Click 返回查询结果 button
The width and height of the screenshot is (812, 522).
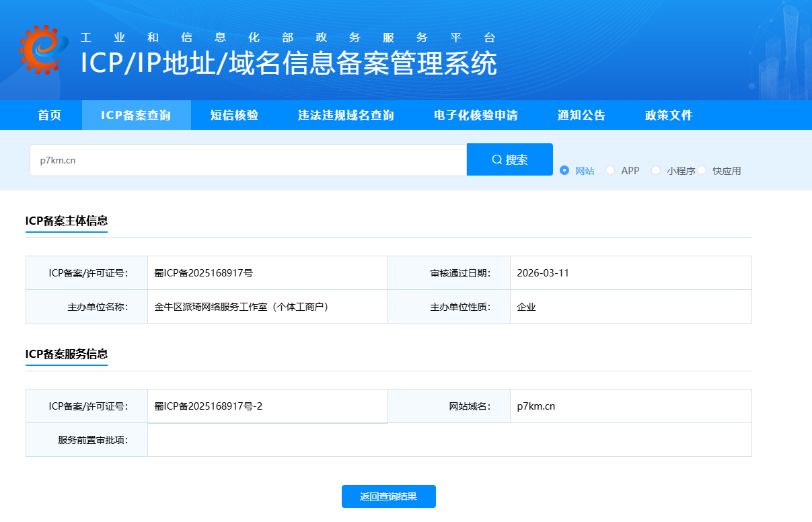(389, 496)
